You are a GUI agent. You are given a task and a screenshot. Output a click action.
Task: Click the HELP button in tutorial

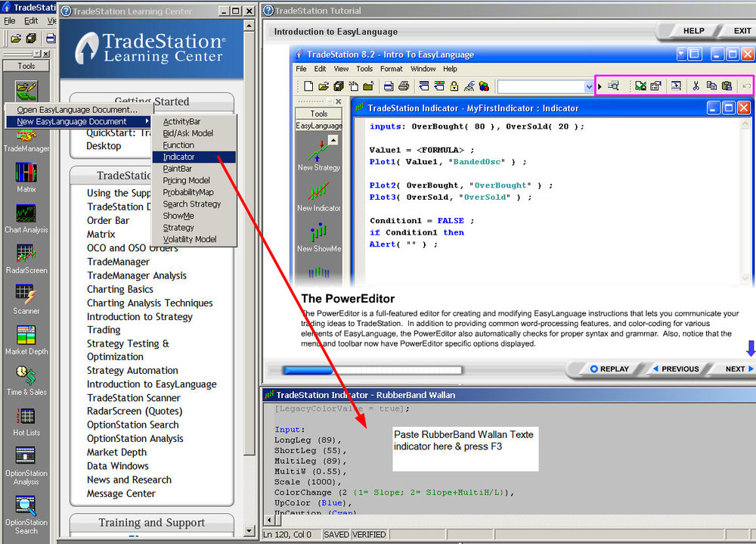(693, 31)
